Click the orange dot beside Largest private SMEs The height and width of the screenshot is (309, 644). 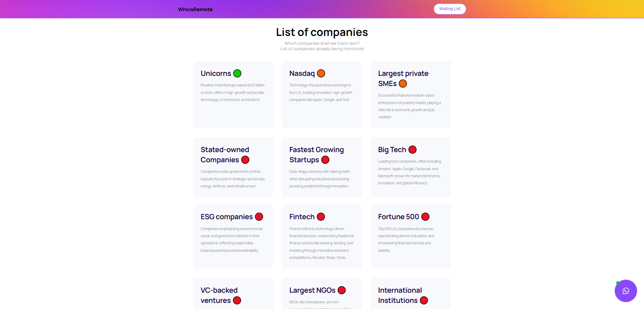pyautogui.click(x=403, y=84)
